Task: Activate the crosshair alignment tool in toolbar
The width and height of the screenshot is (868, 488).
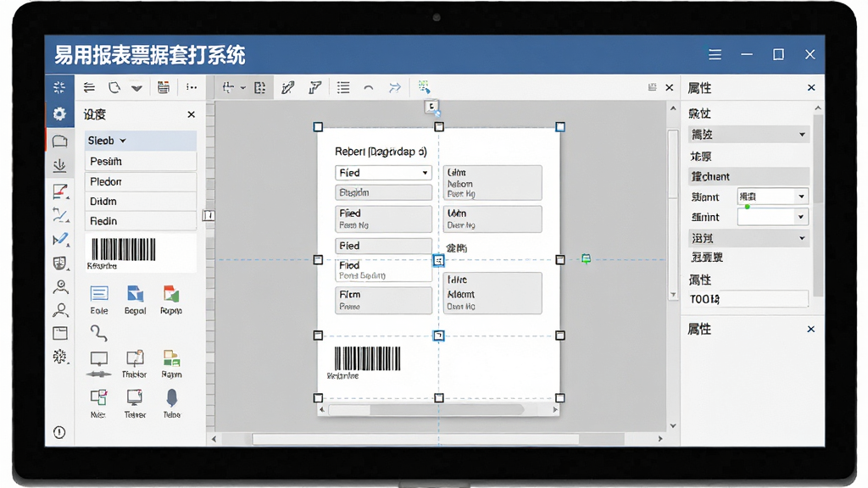Action: point(228,87)
